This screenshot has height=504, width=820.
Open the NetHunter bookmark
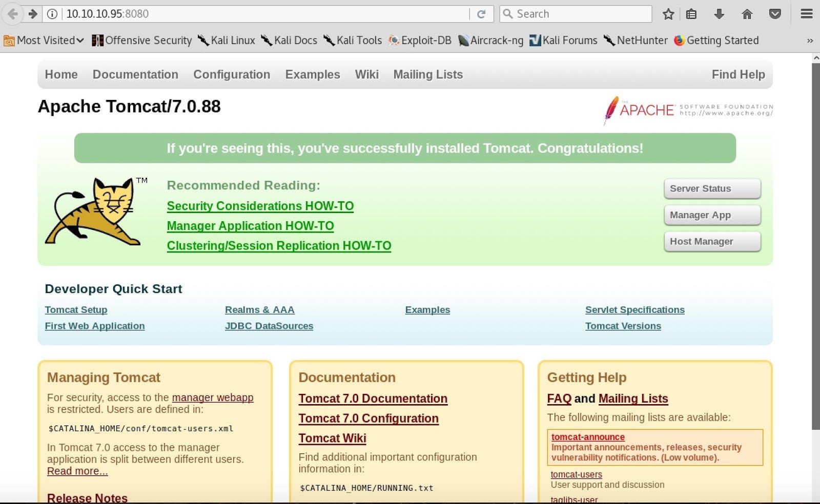tap(635, 40)
